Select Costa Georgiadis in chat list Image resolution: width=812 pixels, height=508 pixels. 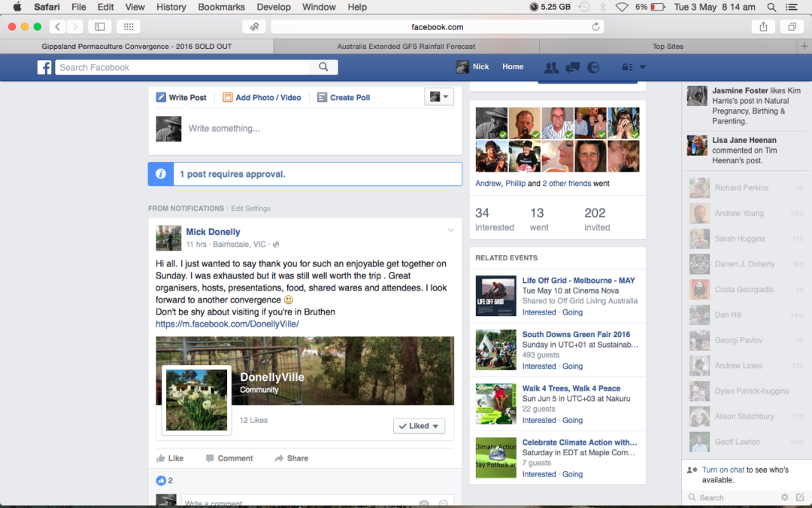(x=747, y=289)
